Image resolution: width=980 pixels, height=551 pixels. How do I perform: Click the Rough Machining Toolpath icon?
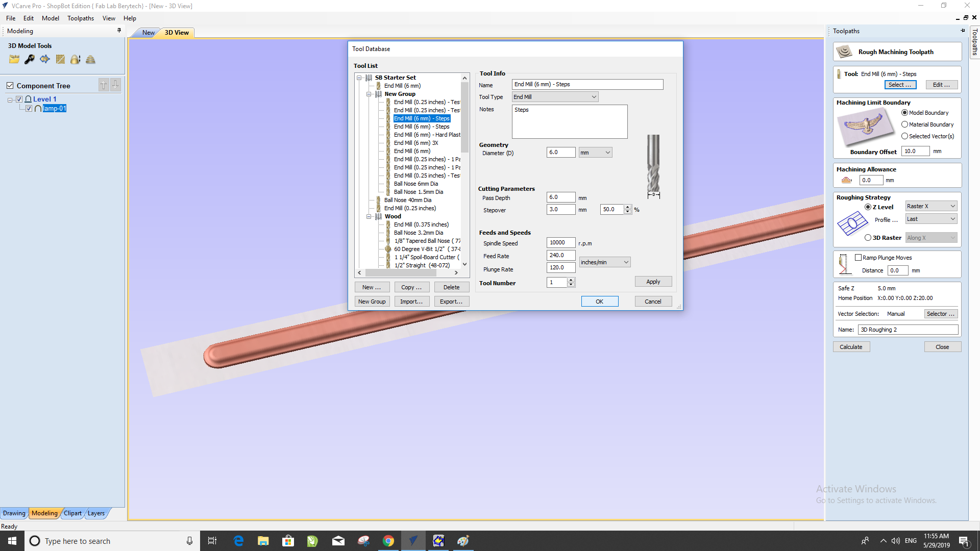[x=844, y=52]
